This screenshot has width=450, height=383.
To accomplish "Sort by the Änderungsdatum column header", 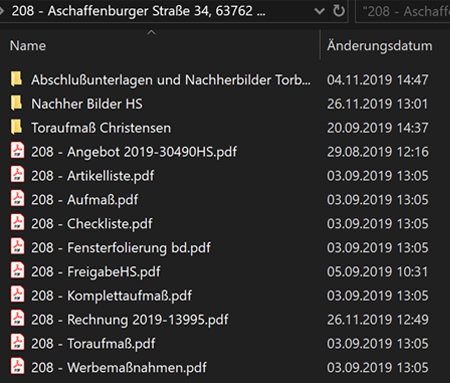I will coord(380,46).
